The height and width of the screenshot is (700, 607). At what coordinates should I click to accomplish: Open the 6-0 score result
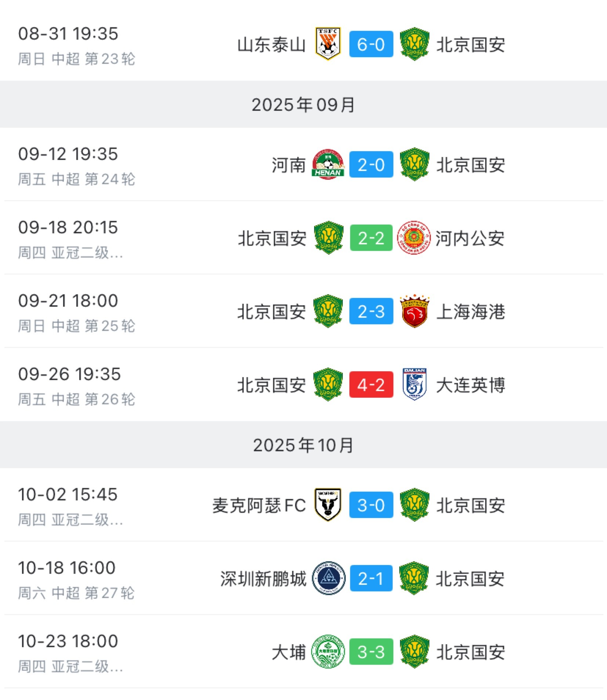pyautogui.click(x=371, y=44)
